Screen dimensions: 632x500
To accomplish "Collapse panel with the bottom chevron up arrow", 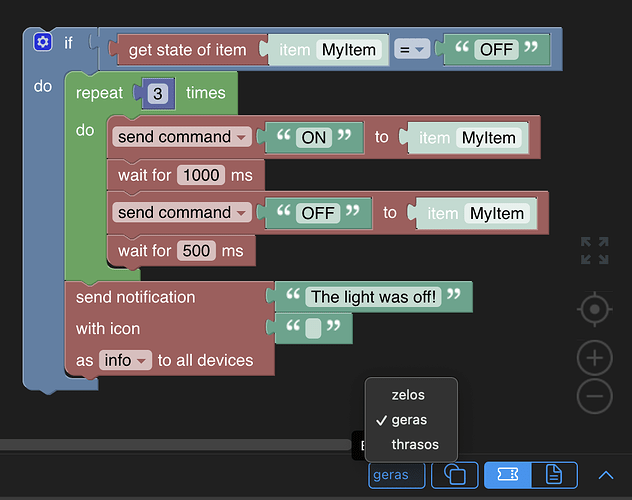I will tap(606, 475).
